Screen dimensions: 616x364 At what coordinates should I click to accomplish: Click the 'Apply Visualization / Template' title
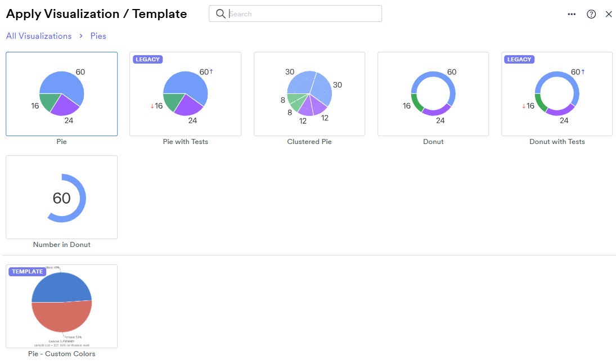[97, 14]
